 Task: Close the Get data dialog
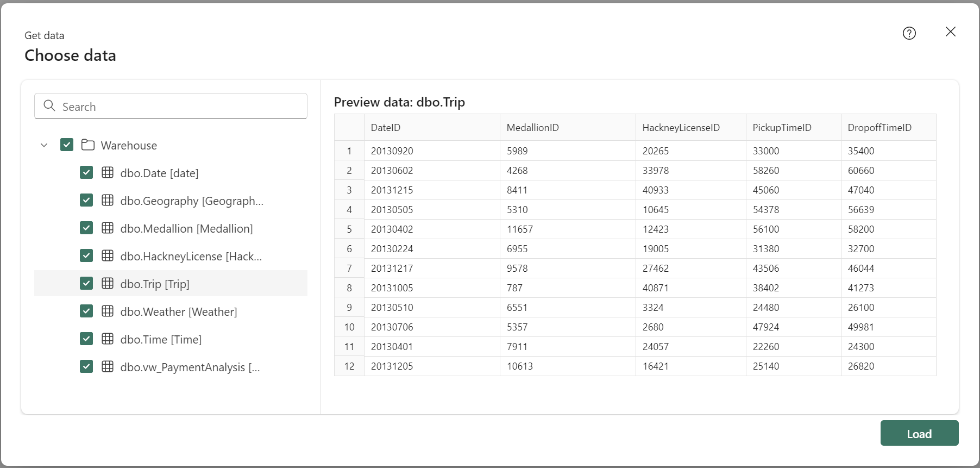coord(950,32)
